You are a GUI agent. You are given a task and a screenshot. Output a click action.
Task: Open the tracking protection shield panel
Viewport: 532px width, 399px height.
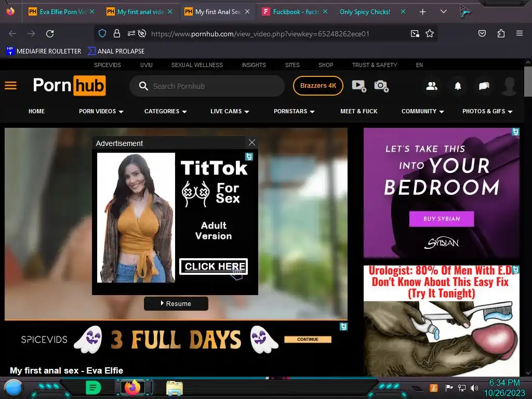(102, 34)
